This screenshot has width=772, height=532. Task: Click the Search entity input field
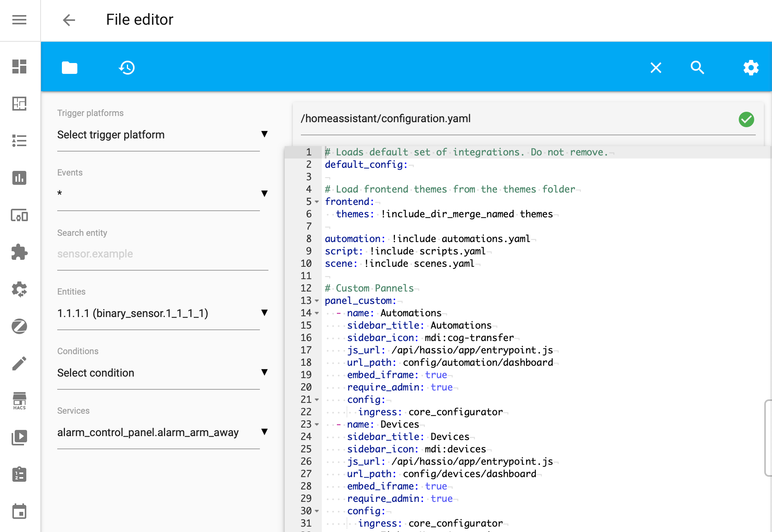click(x=162, y=254)
